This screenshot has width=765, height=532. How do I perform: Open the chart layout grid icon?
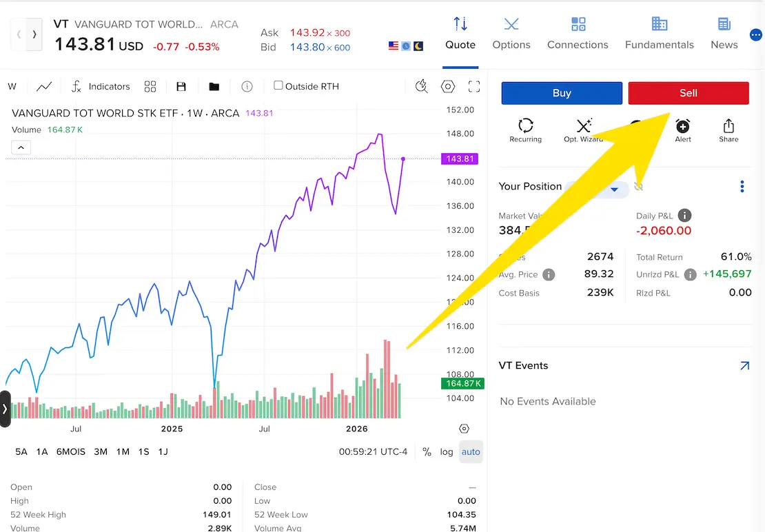[x=150, y=87]
